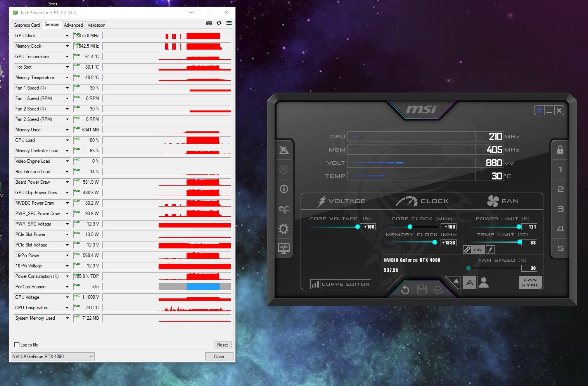Launch Kombustor with the K icon
Image resolution: width=588 pixels, height=386 pixels.
click(x=284, y=169)
